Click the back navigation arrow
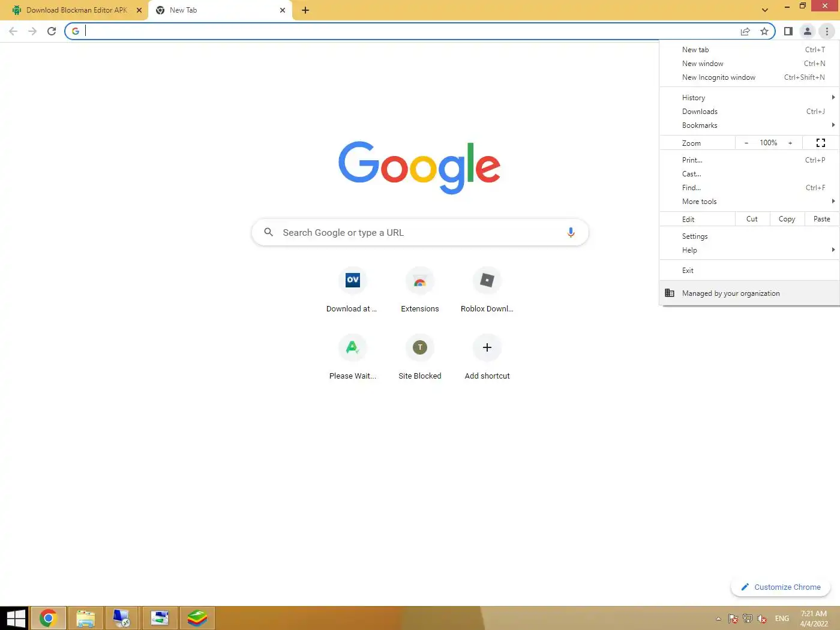 click(13, 31)
